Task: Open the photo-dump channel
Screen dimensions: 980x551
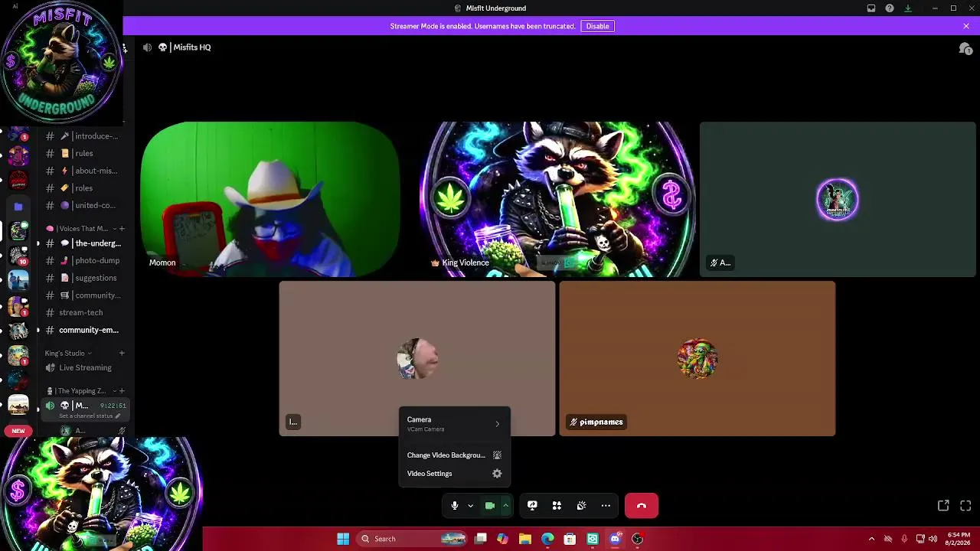Action: pos(84,260)
